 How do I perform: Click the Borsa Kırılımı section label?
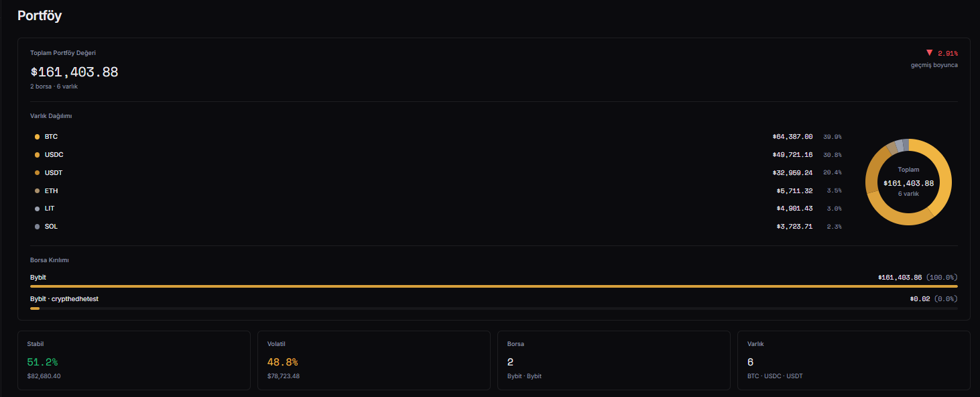coord(50,260)
